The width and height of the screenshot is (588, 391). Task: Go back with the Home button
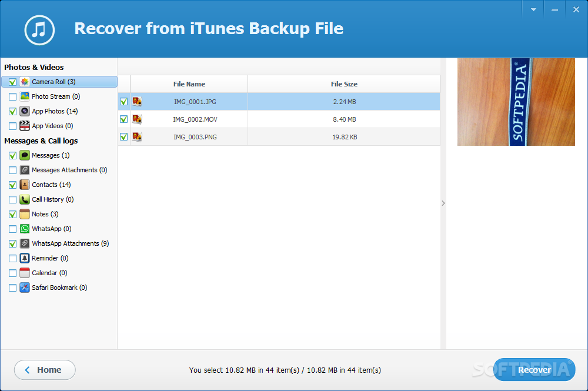click(x=45, y=370)
